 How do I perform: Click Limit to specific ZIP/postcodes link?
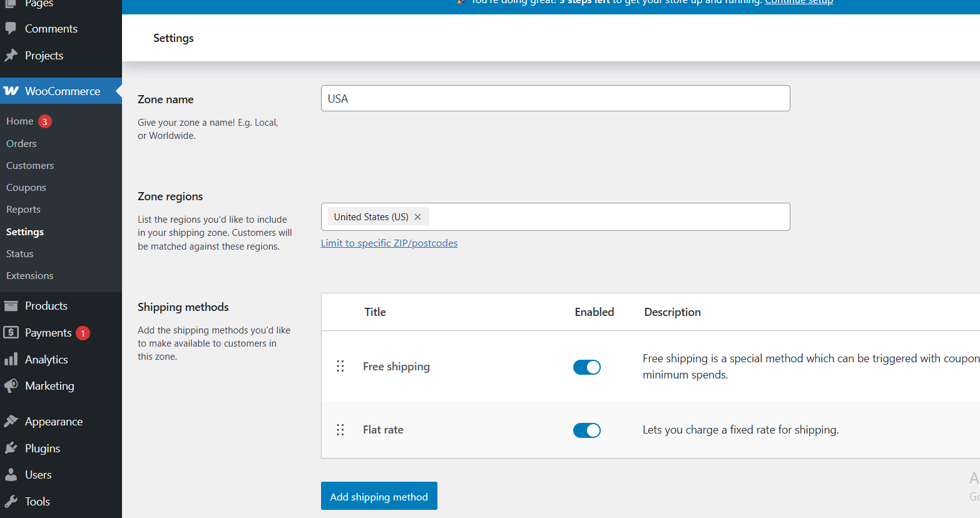click(389, 243)
